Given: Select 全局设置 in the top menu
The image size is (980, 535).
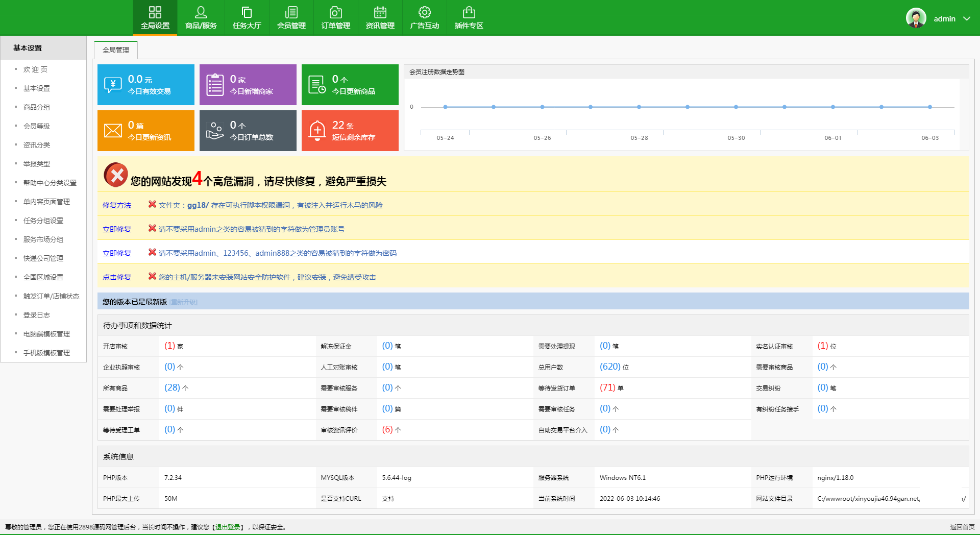Looking at the screenshot, I should 155,17.
